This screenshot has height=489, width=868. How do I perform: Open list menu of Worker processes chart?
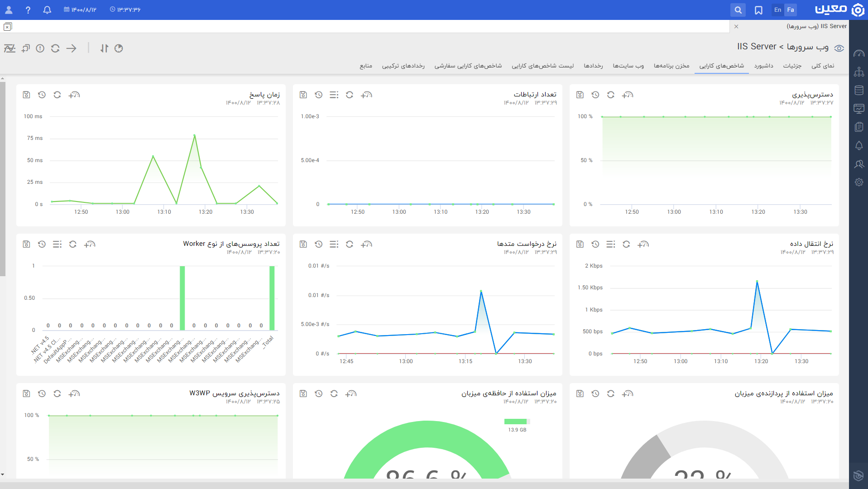click(57, 244)
